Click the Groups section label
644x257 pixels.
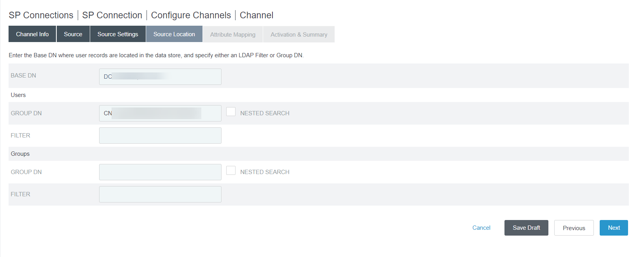20,154
